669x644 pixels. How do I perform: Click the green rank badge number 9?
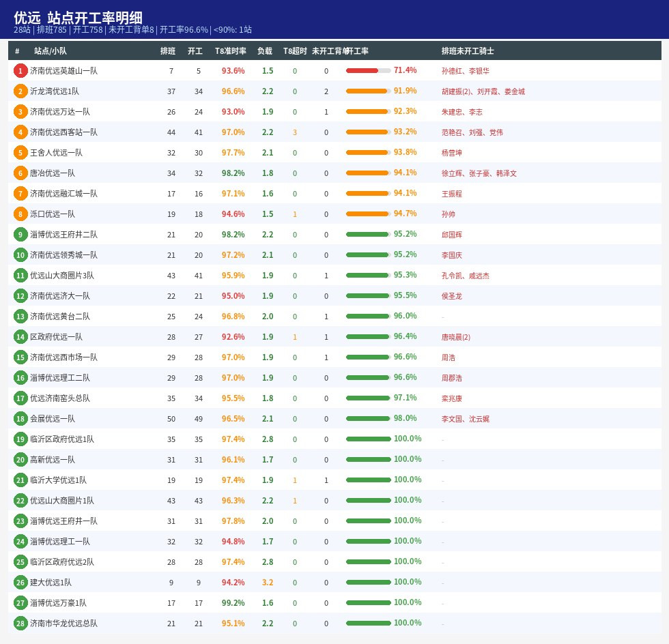(x=20, y=235)
